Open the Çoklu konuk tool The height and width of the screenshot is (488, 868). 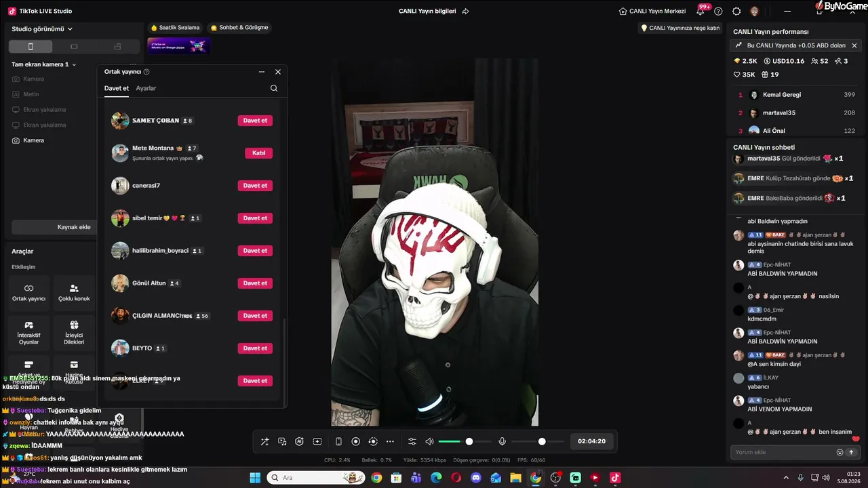tap(74, 293)
